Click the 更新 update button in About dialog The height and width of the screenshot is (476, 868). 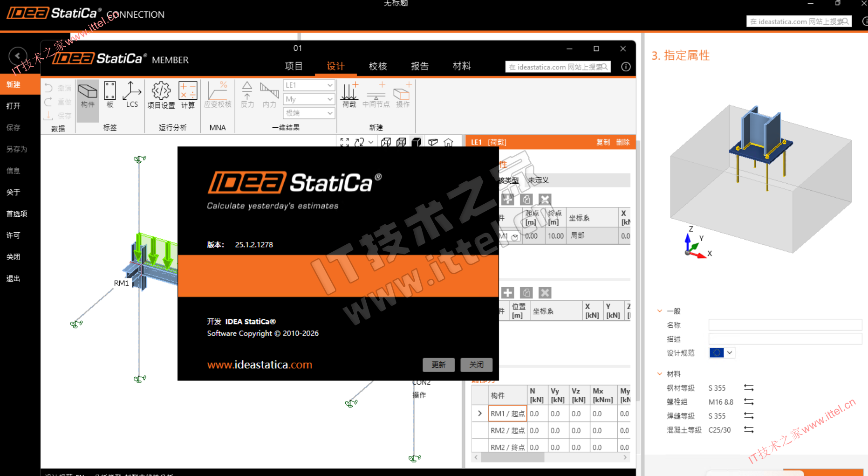pyautogui.click(x=438, y=365)
